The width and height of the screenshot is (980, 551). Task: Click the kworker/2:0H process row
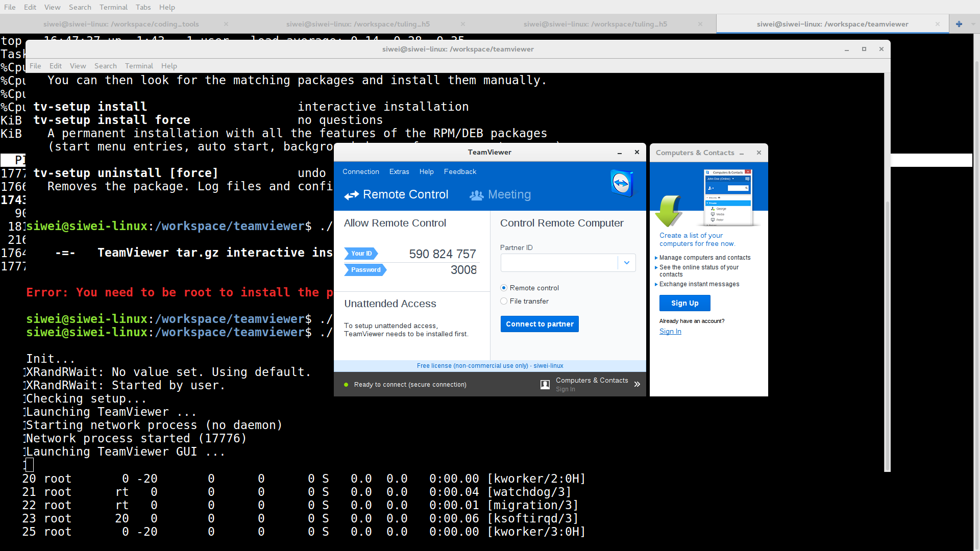[304, 479]
